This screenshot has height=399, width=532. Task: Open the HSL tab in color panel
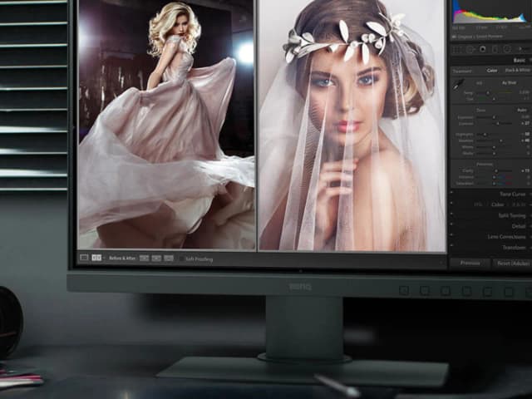478,204
